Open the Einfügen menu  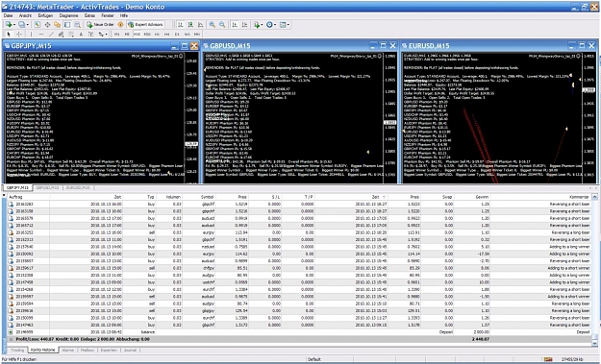45,15
